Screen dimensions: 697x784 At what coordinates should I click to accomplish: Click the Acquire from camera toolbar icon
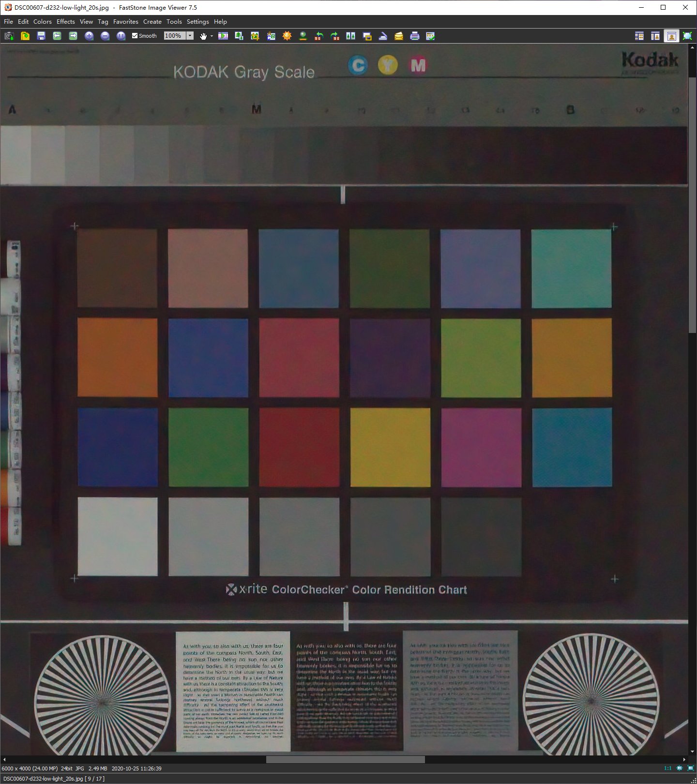pyautogui.click(x=9, y=36)
